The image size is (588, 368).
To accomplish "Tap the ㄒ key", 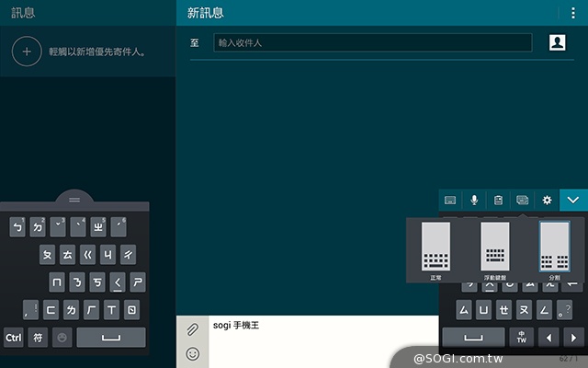I will [x=112, y=310].
